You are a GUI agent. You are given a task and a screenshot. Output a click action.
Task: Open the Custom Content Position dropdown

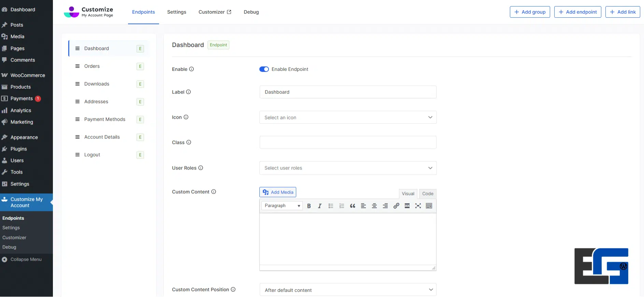pos(348,290)
